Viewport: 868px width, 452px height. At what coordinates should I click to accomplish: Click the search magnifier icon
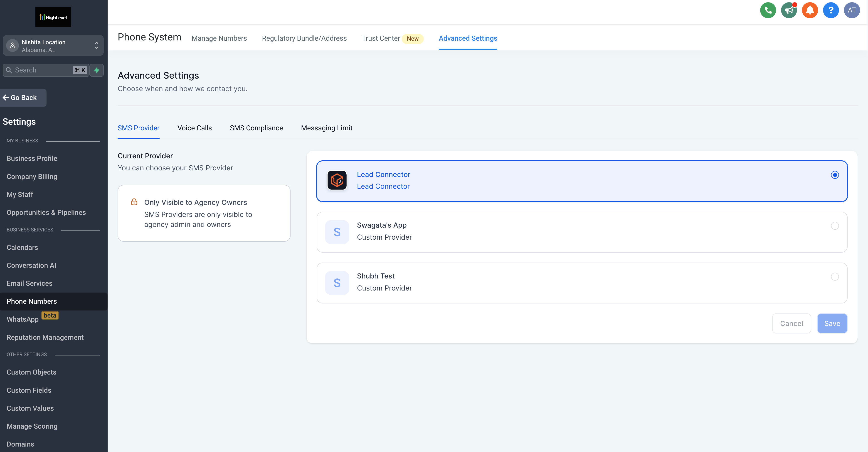[x=9, y=70]
